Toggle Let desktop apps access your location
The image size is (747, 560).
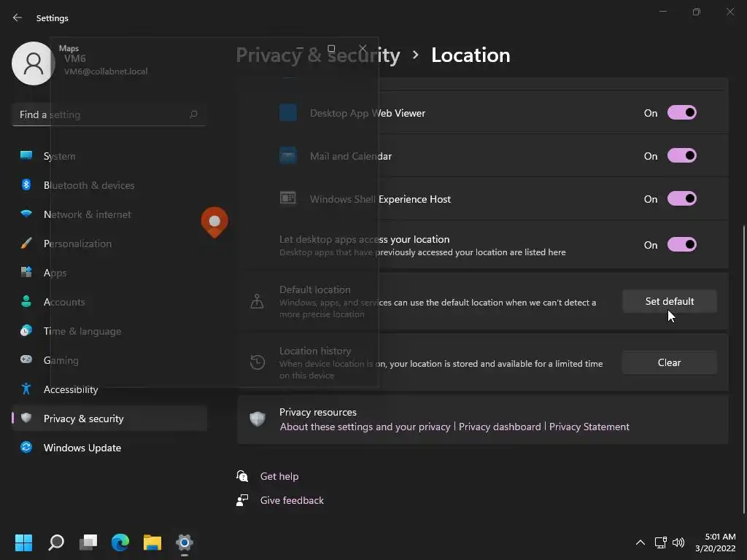click(682, 245)
